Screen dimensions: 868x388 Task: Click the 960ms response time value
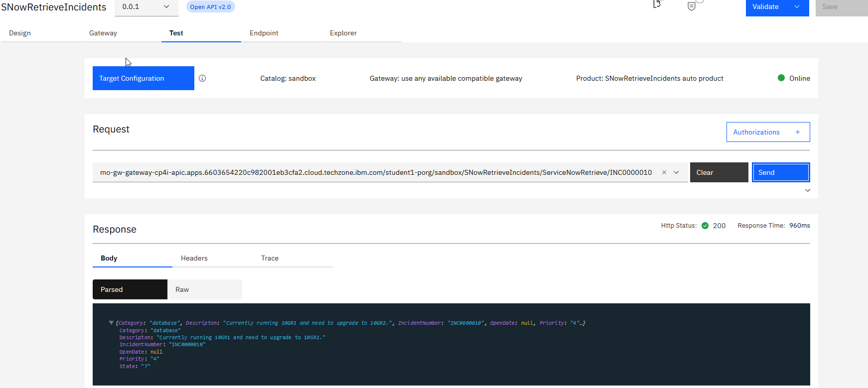[x=800, y=226]
